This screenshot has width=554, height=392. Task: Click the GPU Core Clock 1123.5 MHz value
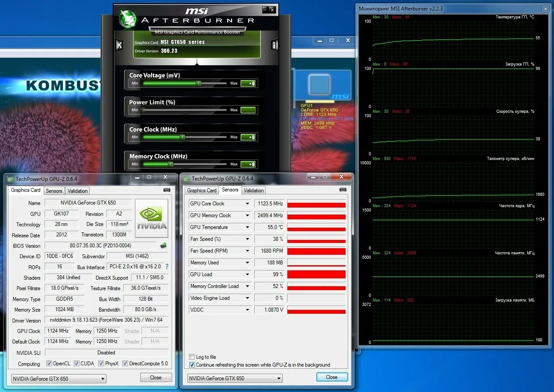270,204
